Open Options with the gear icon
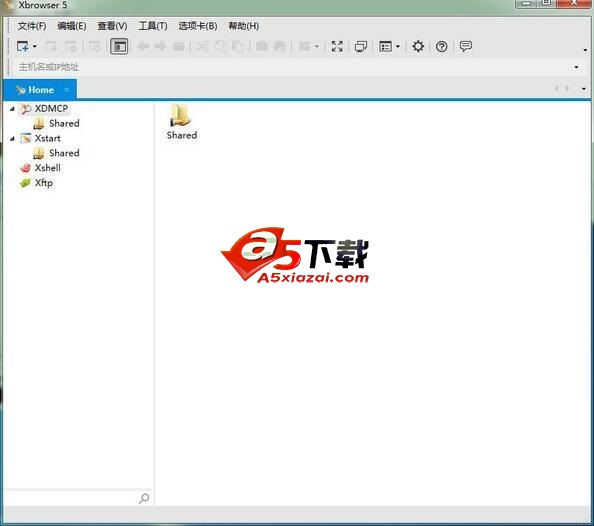The width and height of the screenshot is (594, 526). pyautogui.click(x=418, y=46)
